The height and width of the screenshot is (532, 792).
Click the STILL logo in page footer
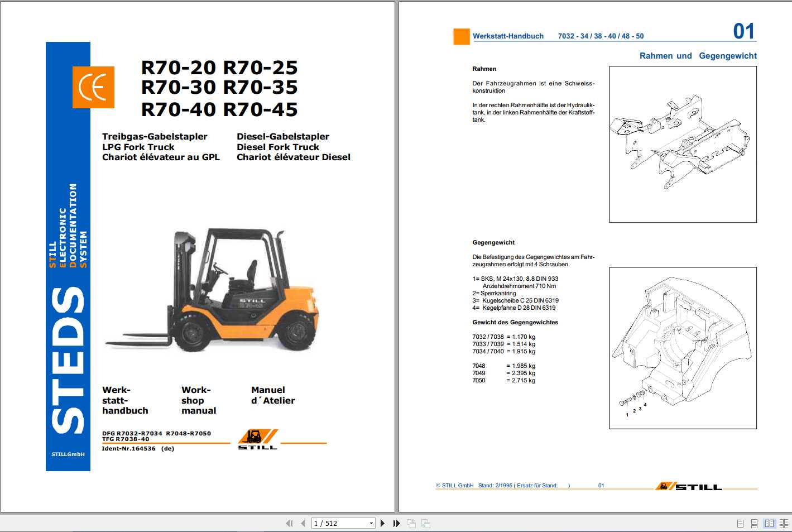[689, 486]
